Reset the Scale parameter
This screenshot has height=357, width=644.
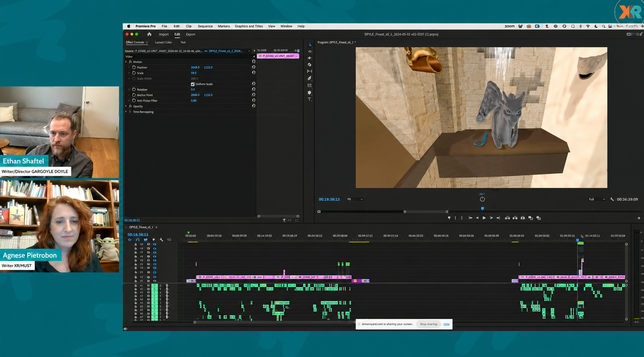tap(254, 73)
